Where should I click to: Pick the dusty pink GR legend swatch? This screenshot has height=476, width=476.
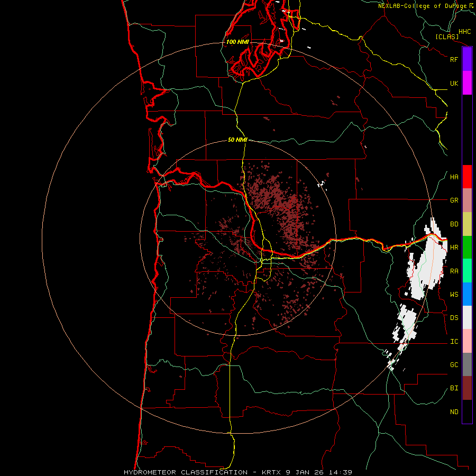tap(467, 200)
